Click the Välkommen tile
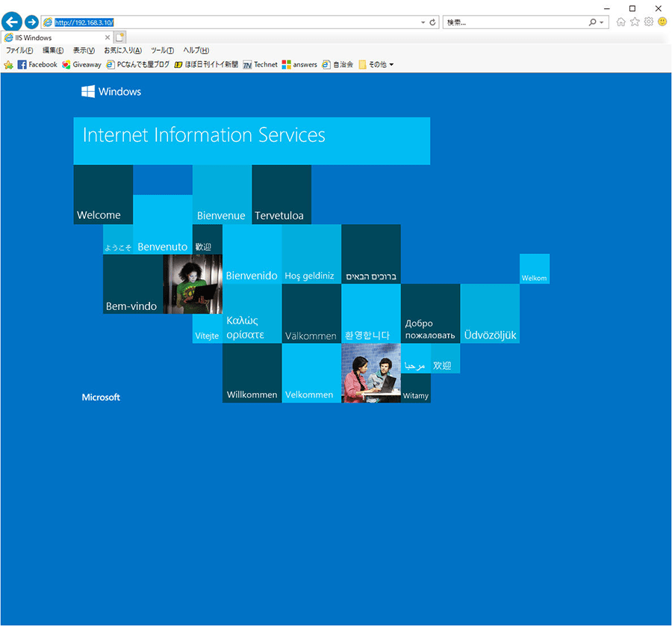672x626 pixels. coord(311,314)
